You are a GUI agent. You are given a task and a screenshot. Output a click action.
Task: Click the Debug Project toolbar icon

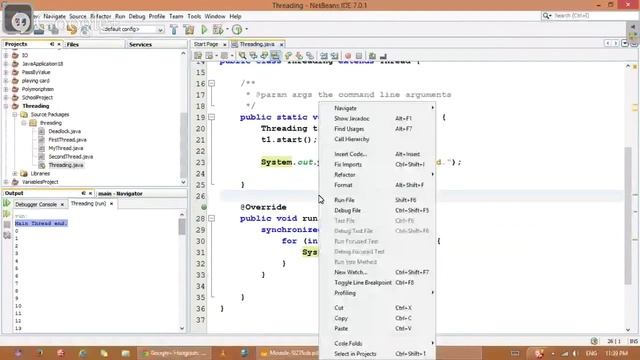click(218, 29)
